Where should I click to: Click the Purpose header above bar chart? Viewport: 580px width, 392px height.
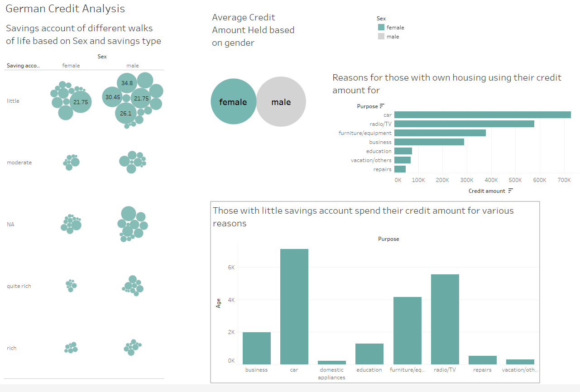pyautogui.click(x=388, y=239)
